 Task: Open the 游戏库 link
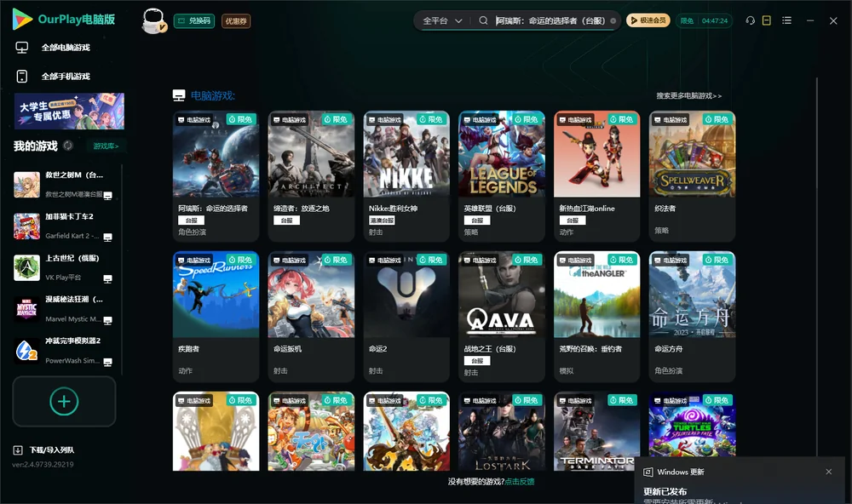(x=106, y=146)
